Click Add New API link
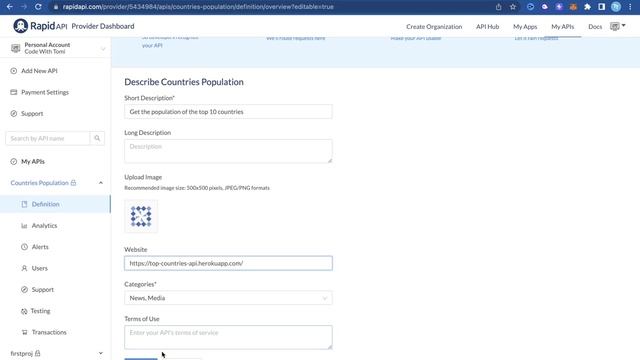The width and height of the screenshot is (640, 360). point(39,71)
